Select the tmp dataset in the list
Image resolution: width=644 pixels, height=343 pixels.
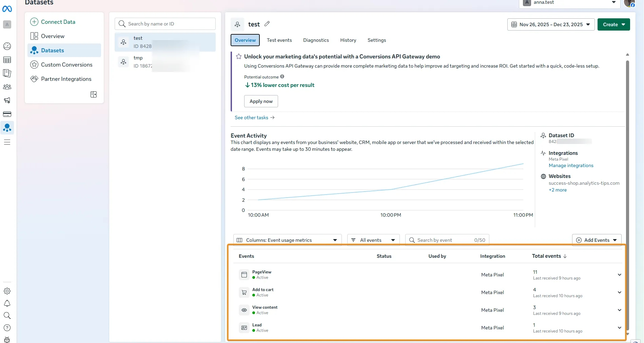(x=165, y=62)
